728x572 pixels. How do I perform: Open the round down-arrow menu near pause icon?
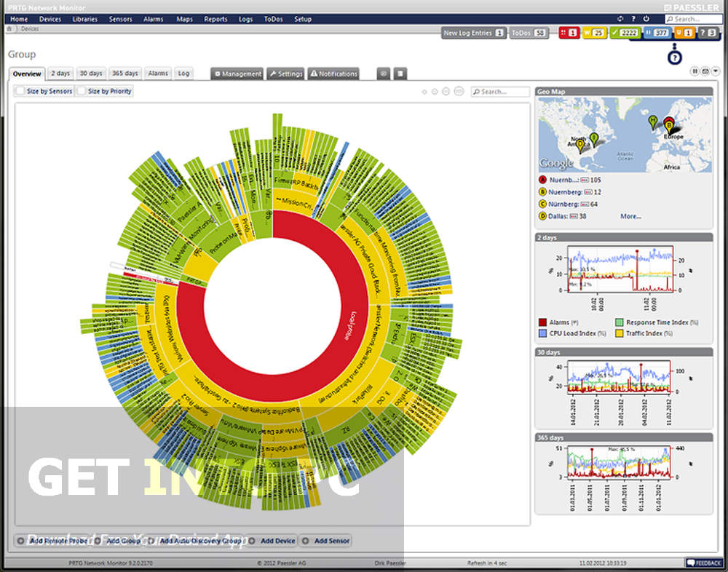716,71
